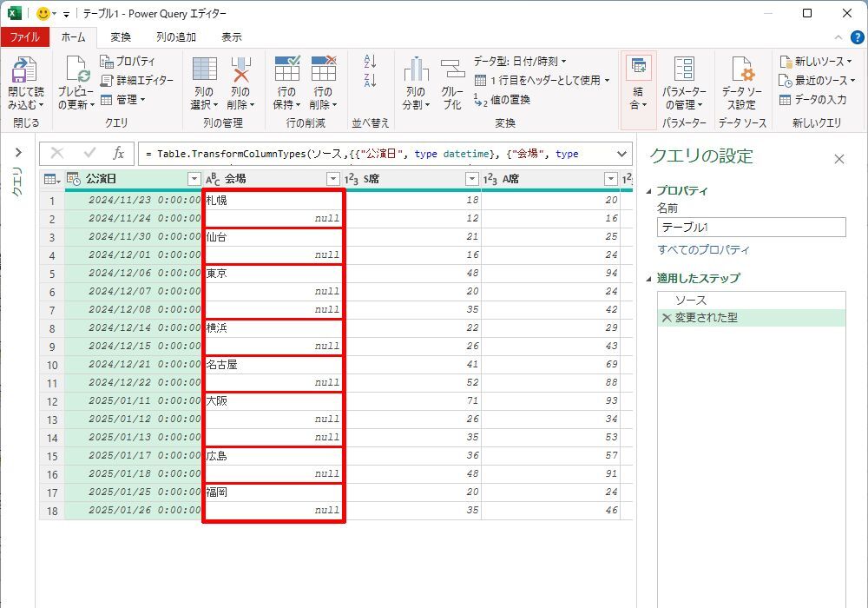Click the すべてのプロパティ link
This screenshot has height=608, width=868.
(703, 250)
